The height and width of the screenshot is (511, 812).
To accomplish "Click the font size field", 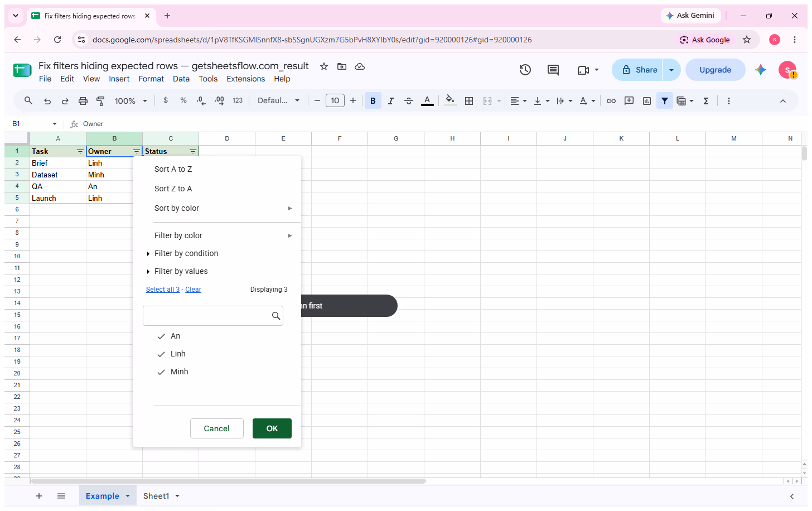I will click(x=335, y=101).
